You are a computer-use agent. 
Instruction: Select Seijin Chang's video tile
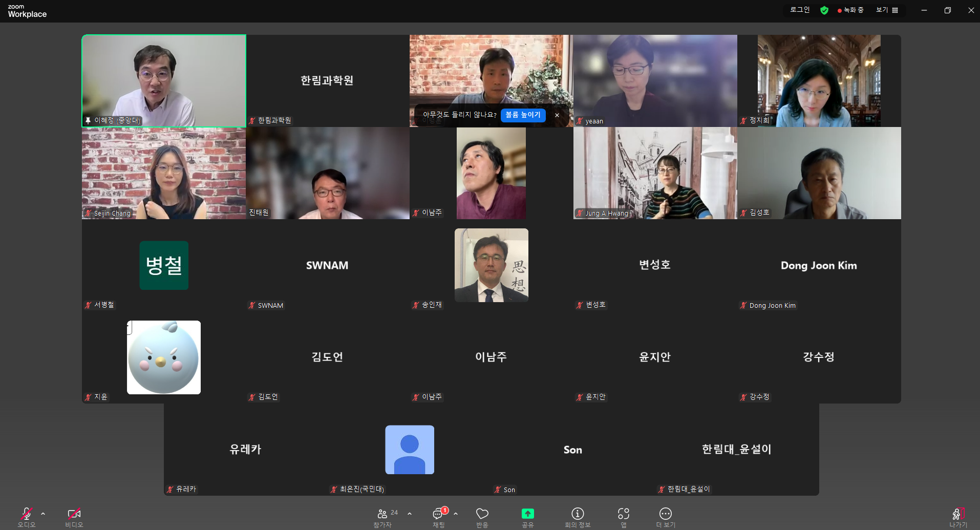point(164,173)
